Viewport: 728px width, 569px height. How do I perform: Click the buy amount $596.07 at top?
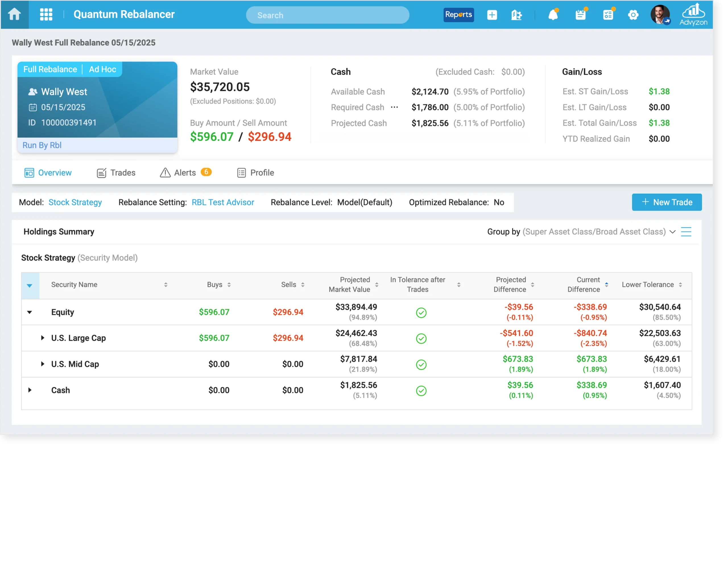coord(212,137)
